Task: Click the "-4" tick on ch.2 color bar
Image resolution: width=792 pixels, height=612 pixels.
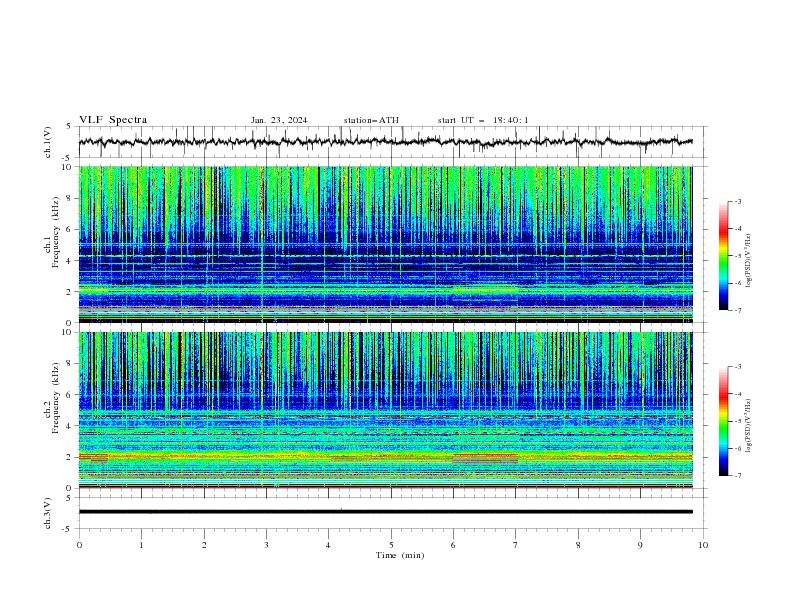Action: tap(737, 394)
